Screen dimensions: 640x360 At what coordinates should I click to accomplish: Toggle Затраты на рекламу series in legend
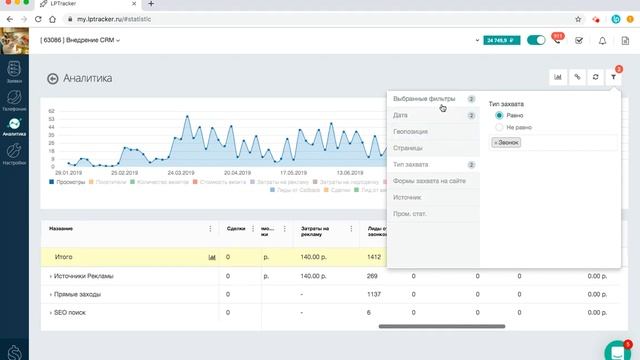point(280,182)
